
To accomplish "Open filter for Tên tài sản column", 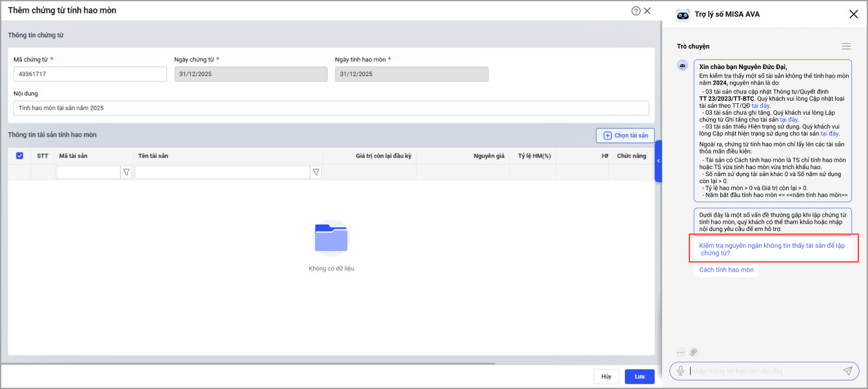I will click(x=316, y=172).
